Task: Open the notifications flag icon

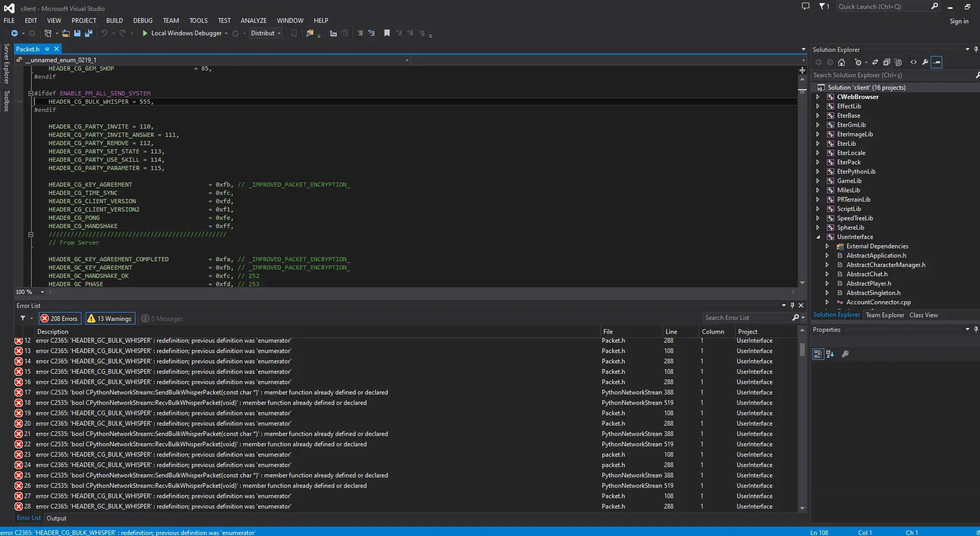Action: pos(823,7)
